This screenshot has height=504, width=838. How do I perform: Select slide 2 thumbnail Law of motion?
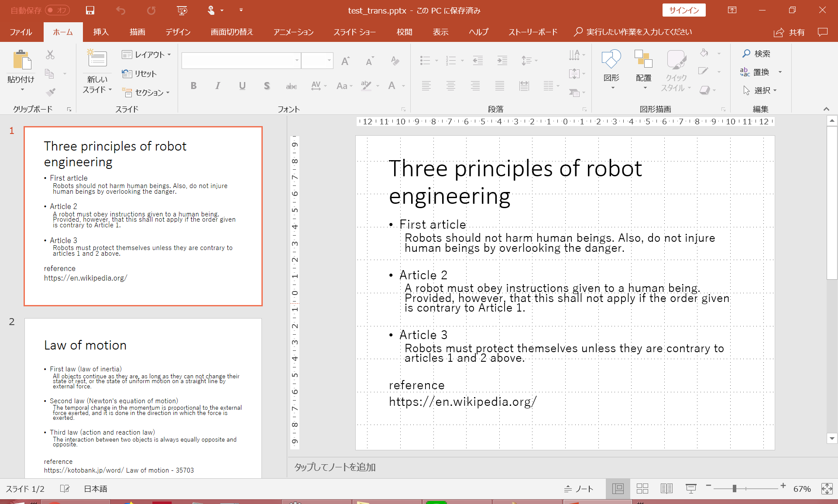[x=143, y=398]
